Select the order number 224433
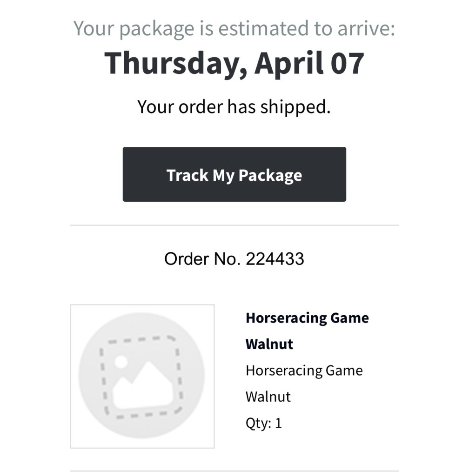 tap(275, 259)
